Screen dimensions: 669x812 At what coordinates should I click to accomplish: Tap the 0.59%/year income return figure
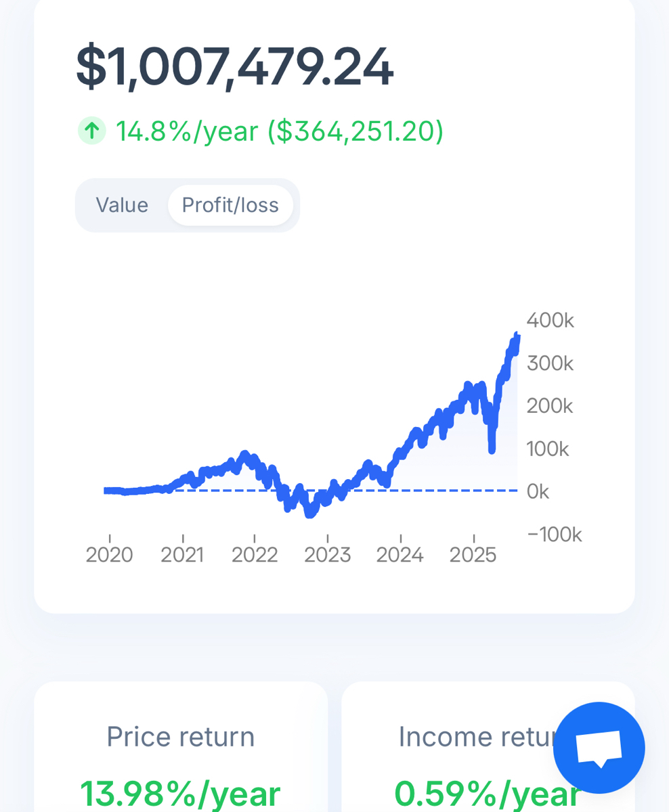click(486, 794)
